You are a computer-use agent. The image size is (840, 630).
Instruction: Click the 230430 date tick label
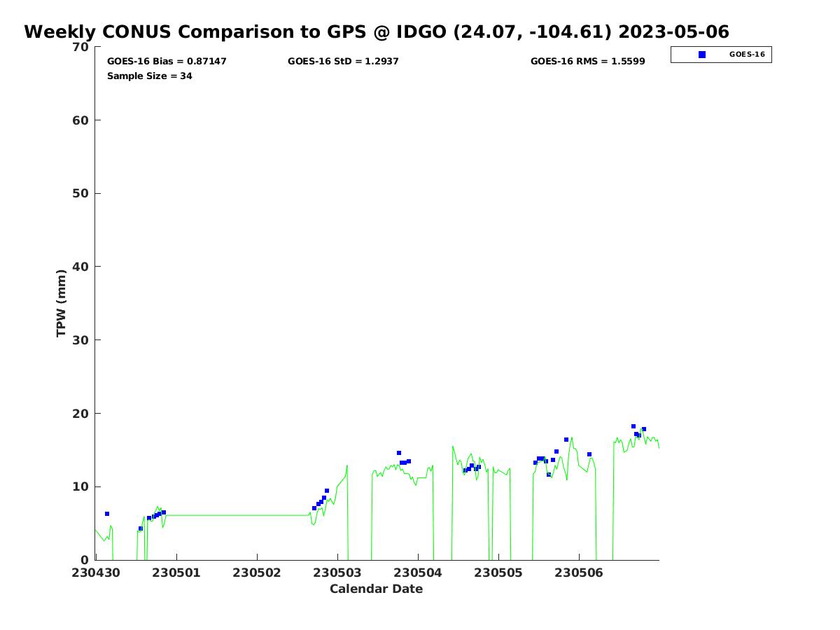pos(96,573)
